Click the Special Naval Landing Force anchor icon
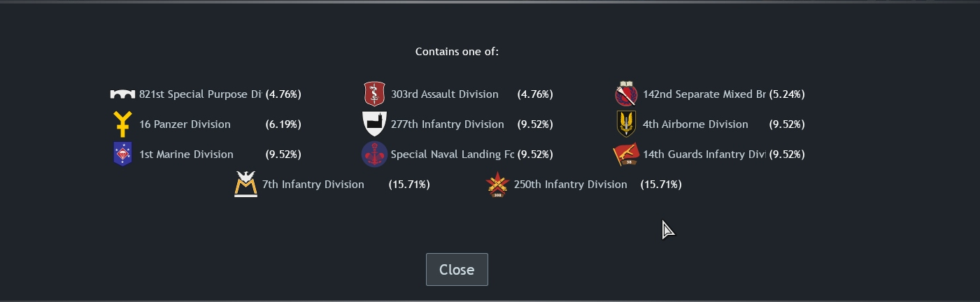This screenshot has height=302, width=980. tap(374, 154)
